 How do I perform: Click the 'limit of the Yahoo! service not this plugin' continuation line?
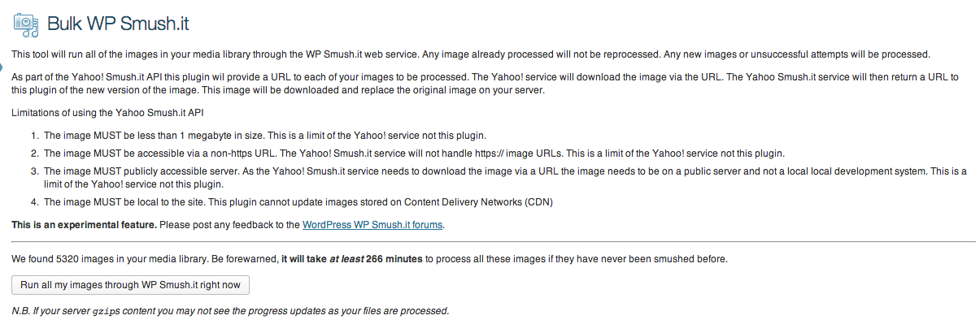[x=135, y=184]
